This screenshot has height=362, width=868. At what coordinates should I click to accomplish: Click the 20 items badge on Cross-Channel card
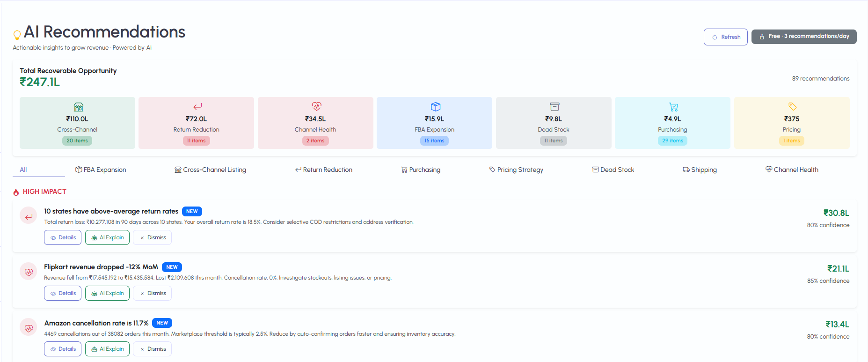tap(77, 140)
